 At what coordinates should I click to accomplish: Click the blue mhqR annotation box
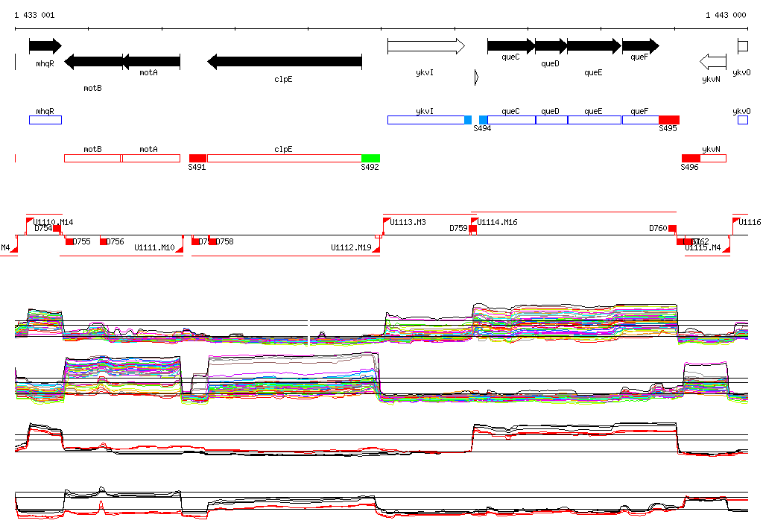coord(45,120)
